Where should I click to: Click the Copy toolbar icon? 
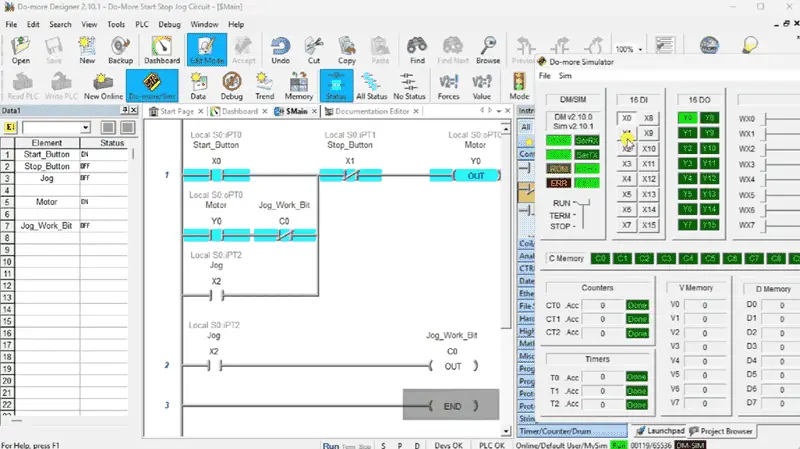click(346, 50)
